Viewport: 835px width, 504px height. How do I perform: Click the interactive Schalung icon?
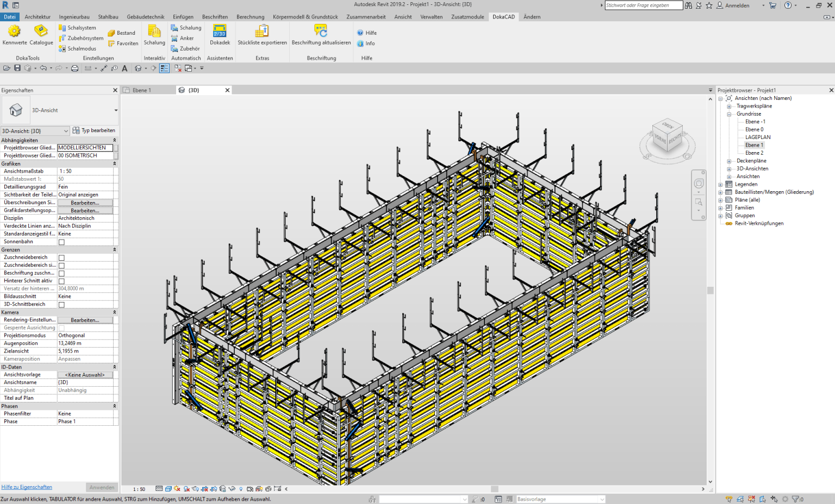[154, 34]
